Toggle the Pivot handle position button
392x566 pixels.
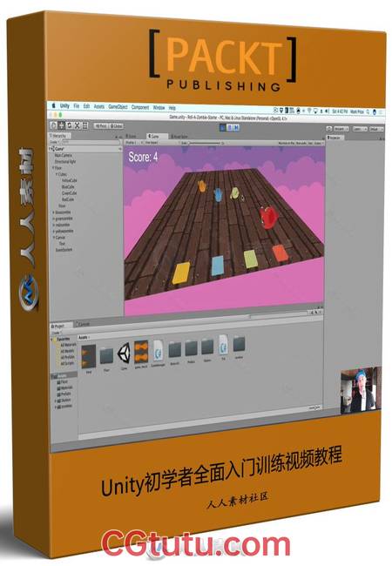pyautogui.click(x=101, y=126)
